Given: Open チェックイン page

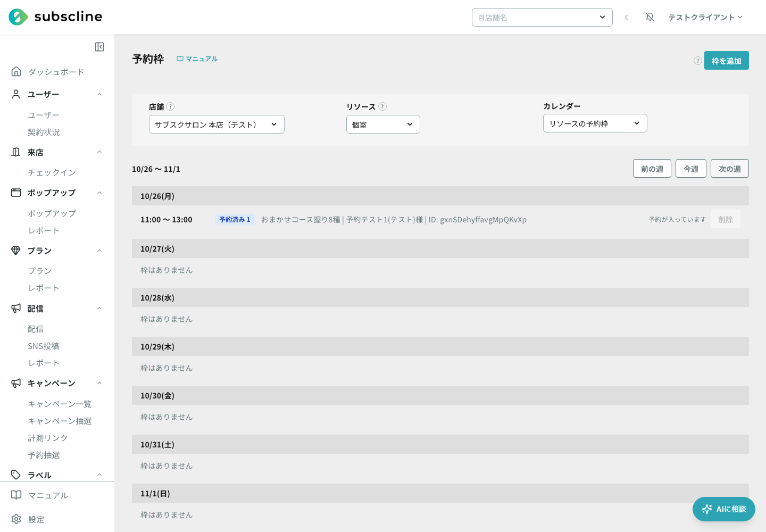Looking at the screenshot, I should [x=52, y=172].
